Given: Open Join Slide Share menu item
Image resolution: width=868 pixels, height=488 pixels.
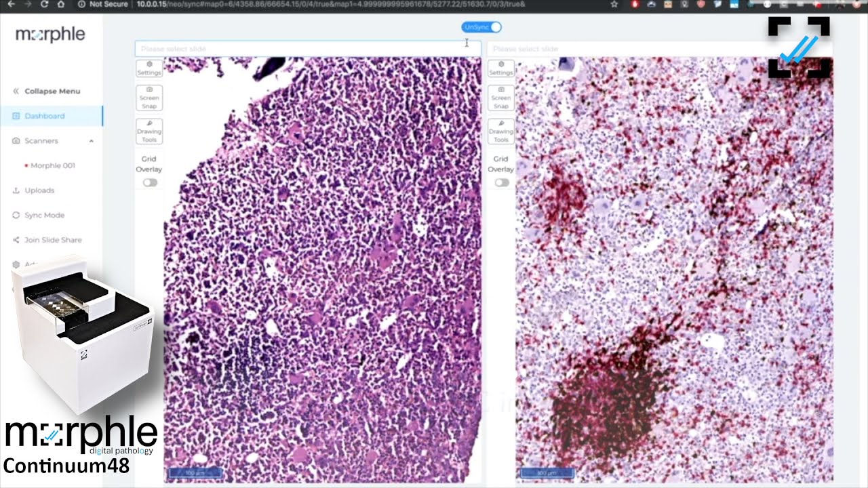Looking at the screenshot, I should pyautogui.click(x=53, y=240).
